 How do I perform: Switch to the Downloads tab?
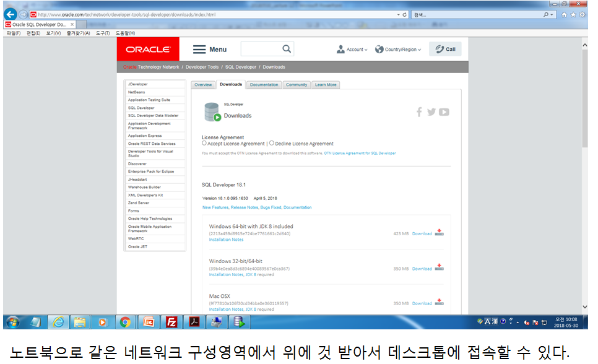pos(231,84)
